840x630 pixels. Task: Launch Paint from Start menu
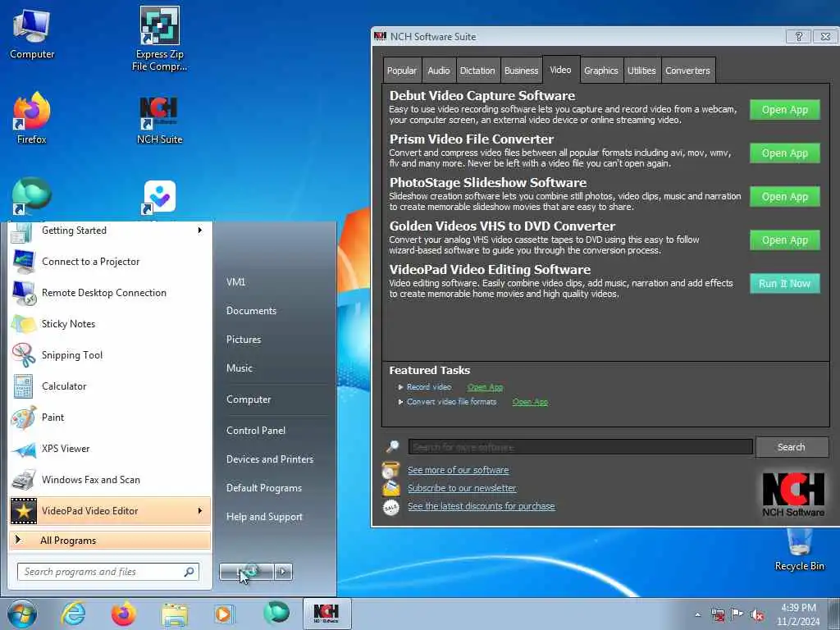tap(110, 418)
